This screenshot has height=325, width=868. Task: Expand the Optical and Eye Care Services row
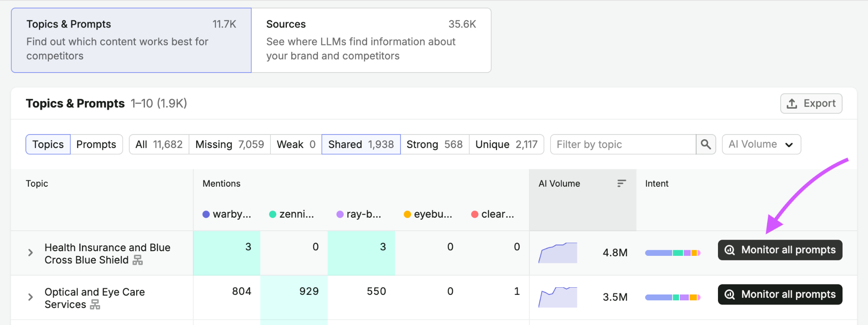pos(31,297)
